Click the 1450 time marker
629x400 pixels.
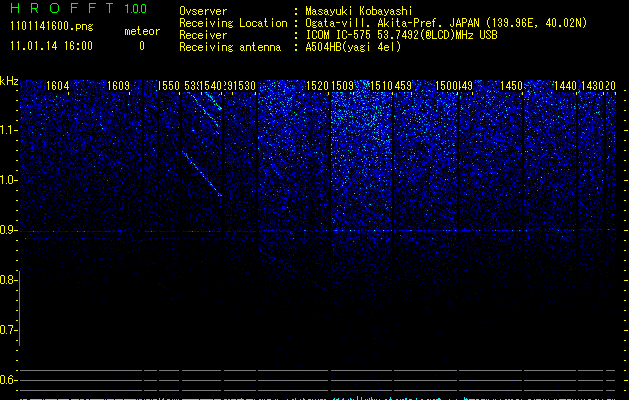click(x=511, y=86)
